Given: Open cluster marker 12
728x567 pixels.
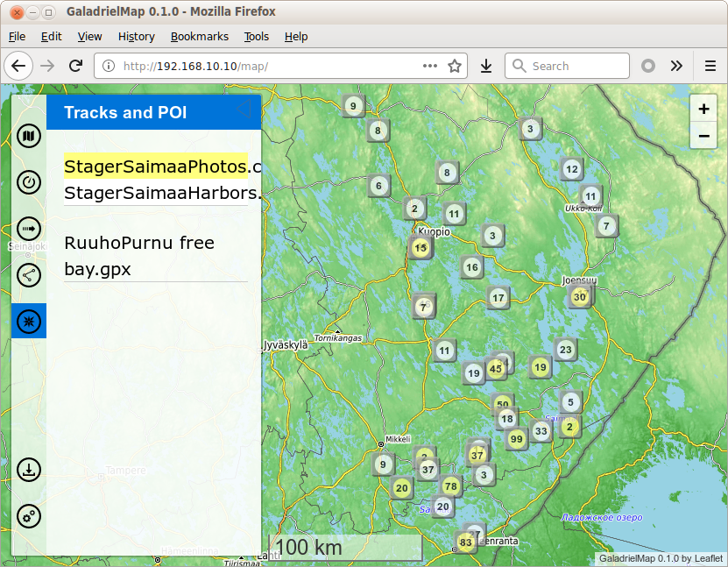Looking at the screenshot, I should 572,169.
